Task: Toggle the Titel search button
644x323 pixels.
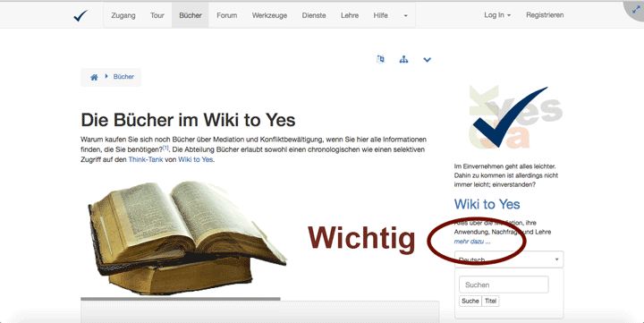Action: tap(490, 301)
